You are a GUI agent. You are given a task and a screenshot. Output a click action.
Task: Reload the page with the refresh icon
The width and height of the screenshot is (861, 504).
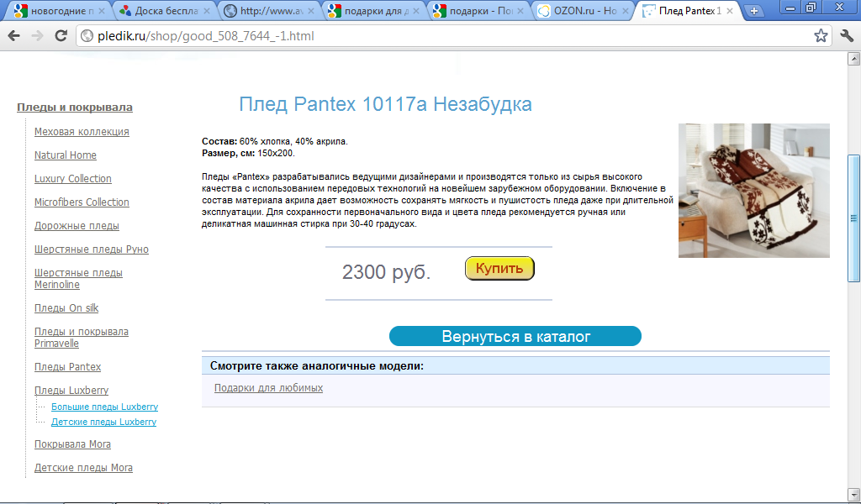61,35
